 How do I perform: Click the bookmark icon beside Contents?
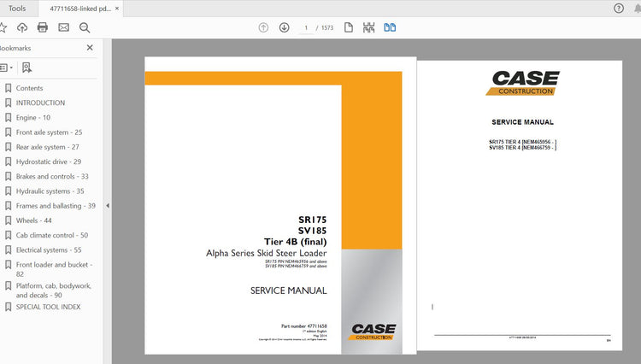coord(8,88)
